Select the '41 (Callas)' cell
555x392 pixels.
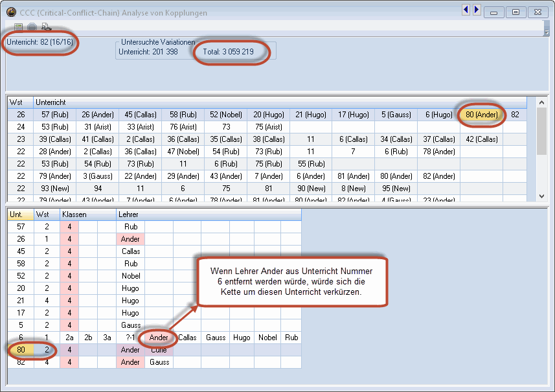(x=98, y=139)
